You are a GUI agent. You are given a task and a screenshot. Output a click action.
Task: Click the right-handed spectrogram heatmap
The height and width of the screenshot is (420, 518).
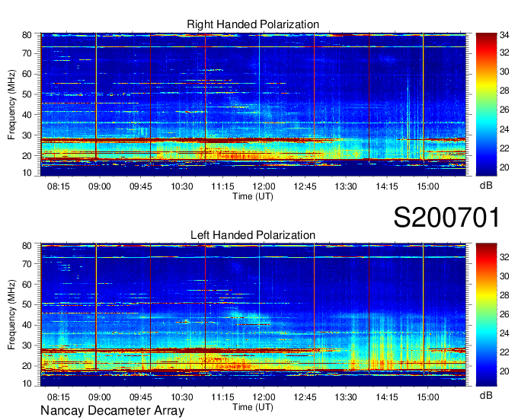point(253,104)
